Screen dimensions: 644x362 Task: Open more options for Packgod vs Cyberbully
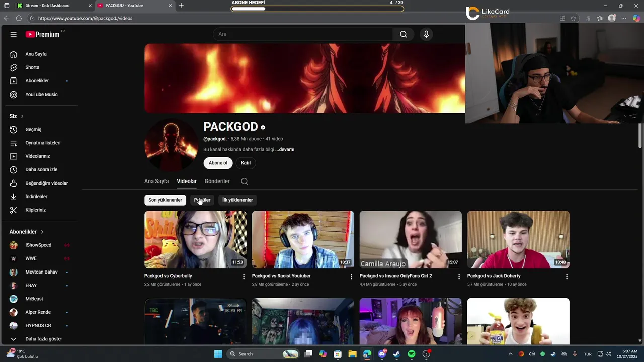click(244, 277)
